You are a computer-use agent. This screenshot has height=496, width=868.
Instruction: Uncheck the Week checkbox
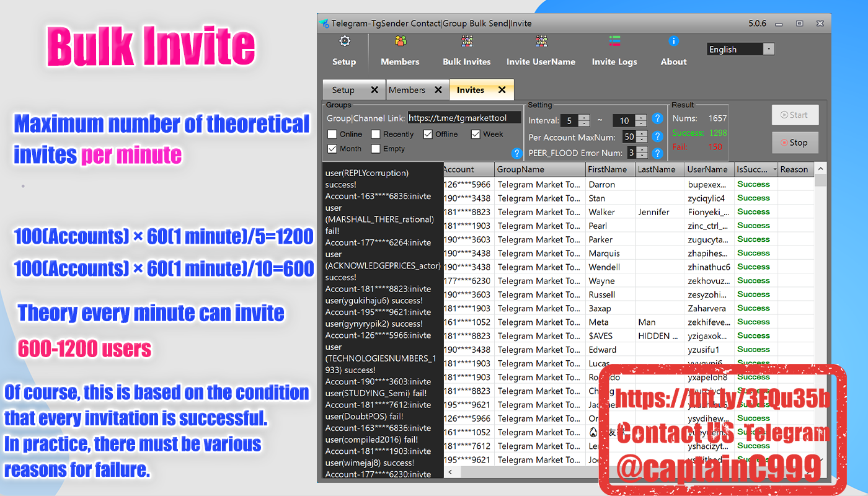tap(476, 134)
